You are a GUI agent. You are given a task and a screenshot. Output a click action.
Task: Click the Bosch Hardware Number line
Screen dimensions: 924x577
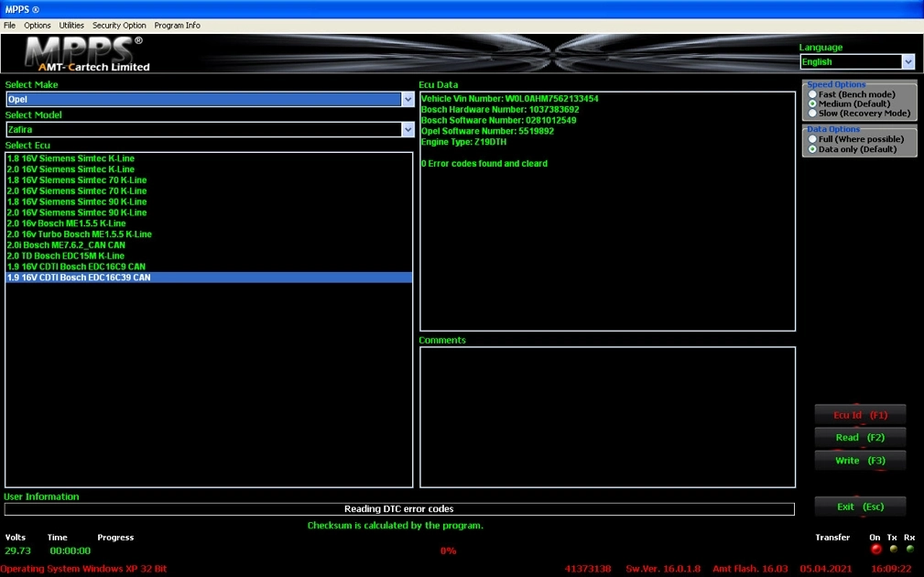pos(500,110)
